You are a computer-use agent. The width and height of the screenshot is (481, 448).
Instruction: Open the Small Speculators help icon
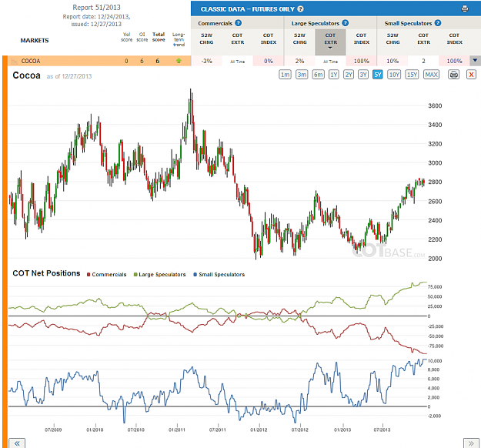point(438,23)
